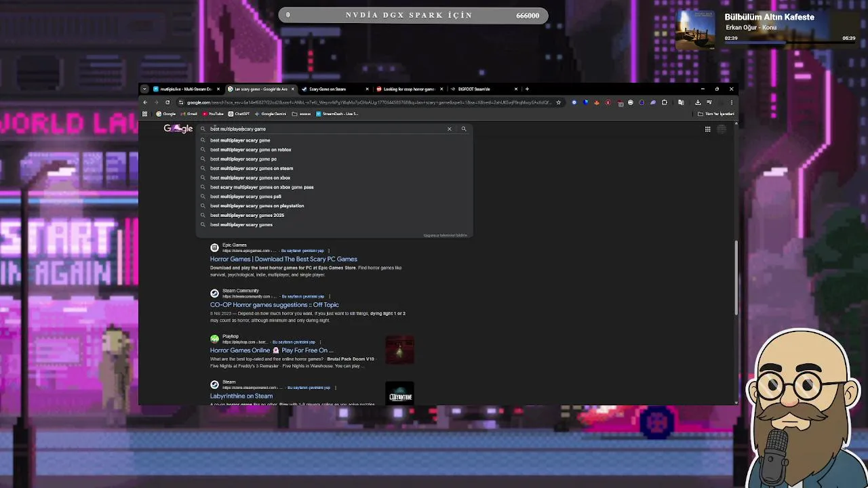Click the page vertical scrollbar
Screen dimensions: 868x488
click(736, 278)
